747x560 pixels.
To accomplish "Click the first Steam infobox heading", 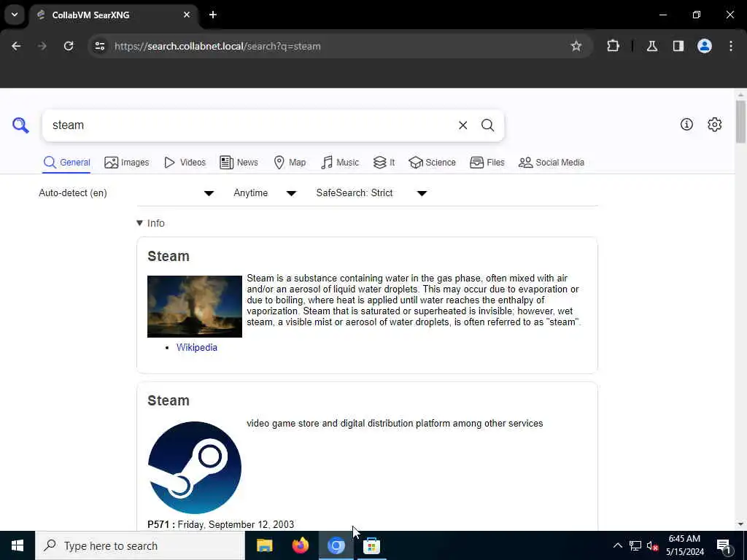I will click(169, 256).
